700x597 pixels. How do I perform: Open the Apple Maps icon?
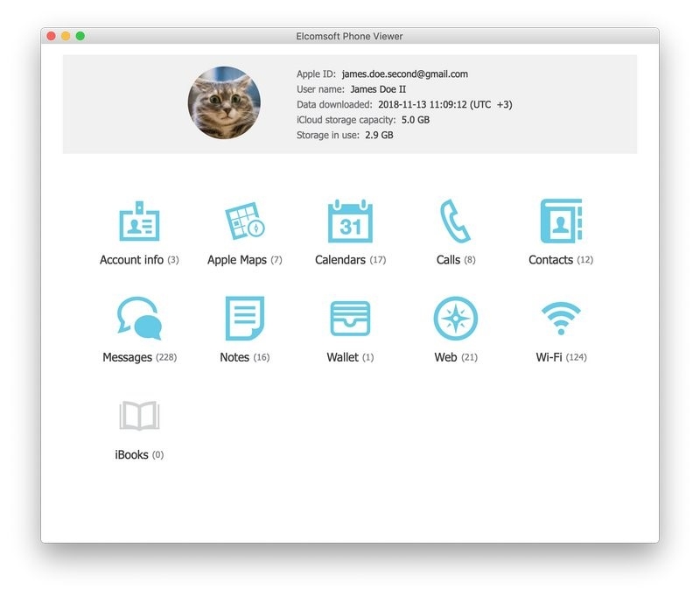pyautogui.click(x=244, y=221)
